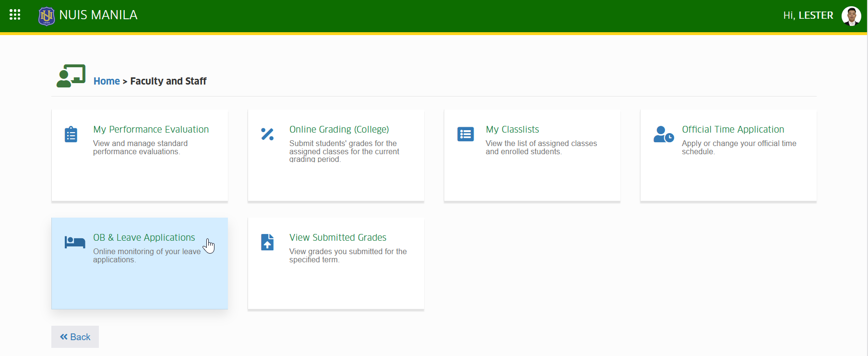The image size is (868, 356).
Task: Click the percent icon for Online Grading
Action: pos(267,134)
